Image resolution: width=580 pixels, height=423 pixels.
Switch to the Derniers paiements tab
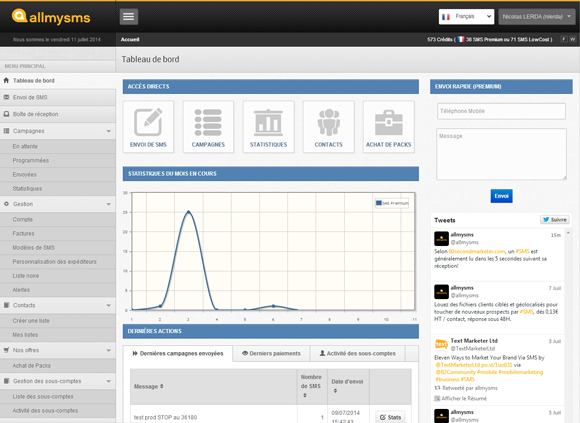(x=271, y=353)
